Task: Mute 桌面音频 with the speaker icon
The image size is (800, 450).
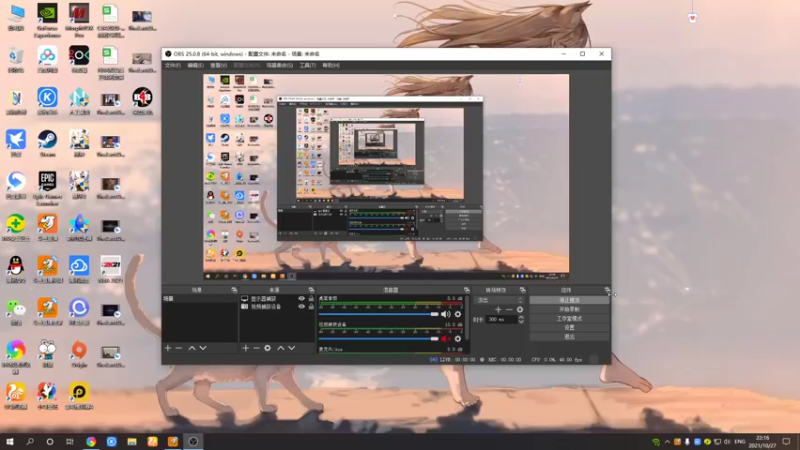Action: pyautogui.click(x=445, y=314)
